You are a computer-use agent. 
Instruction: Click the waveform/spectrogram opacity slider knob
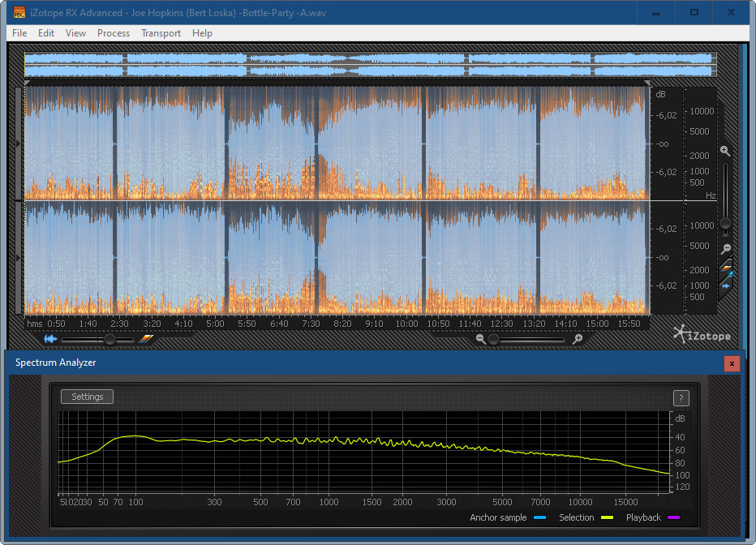[x=110, y=339]
